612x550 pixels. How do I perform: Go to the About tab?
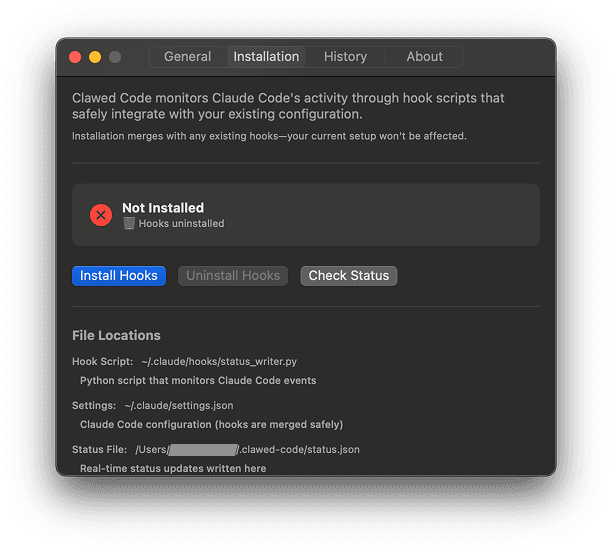point(424,57)
